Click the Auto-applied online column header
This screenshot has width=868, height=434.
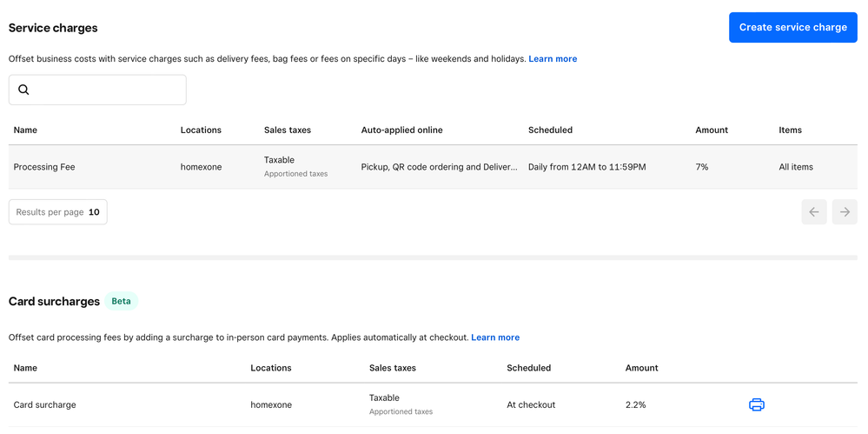(401, 130)
